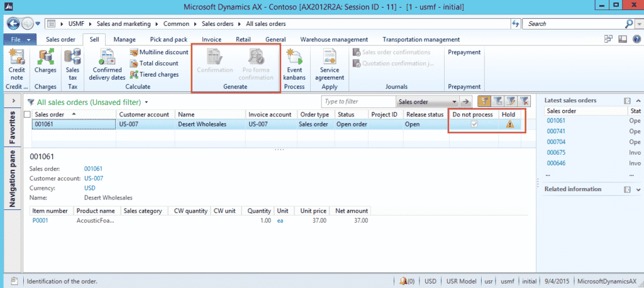This screenshot has width=644, height=288.
Task: Open the Warehouse management tab
Action: pos(334,40)
